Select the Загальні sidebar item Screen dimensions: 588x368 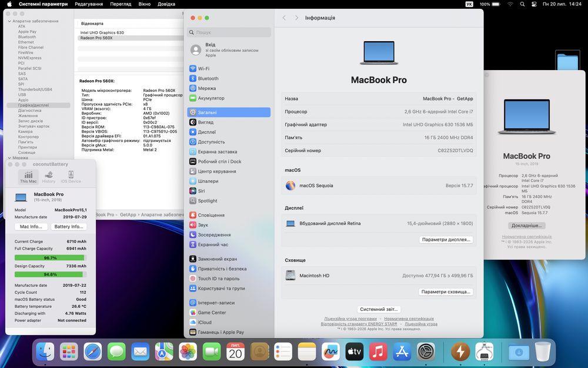pos(229,112)
